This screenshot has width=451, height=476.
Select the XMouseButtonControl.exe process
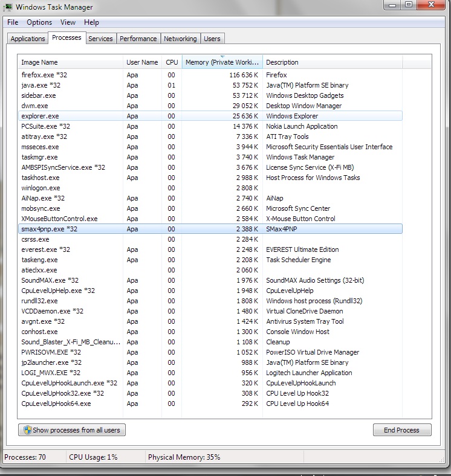click(210, 219)
